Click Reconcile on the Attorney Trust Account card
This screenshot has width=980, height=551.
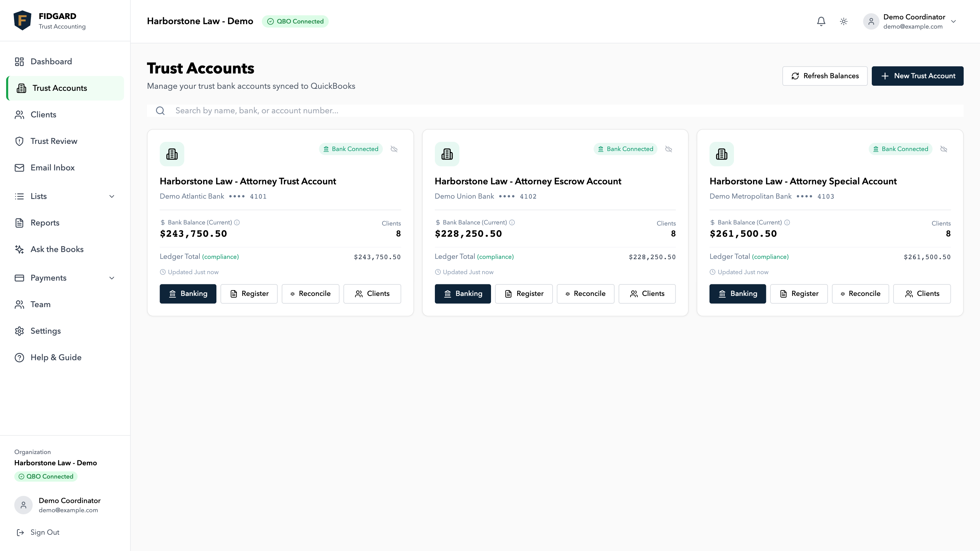310,294
